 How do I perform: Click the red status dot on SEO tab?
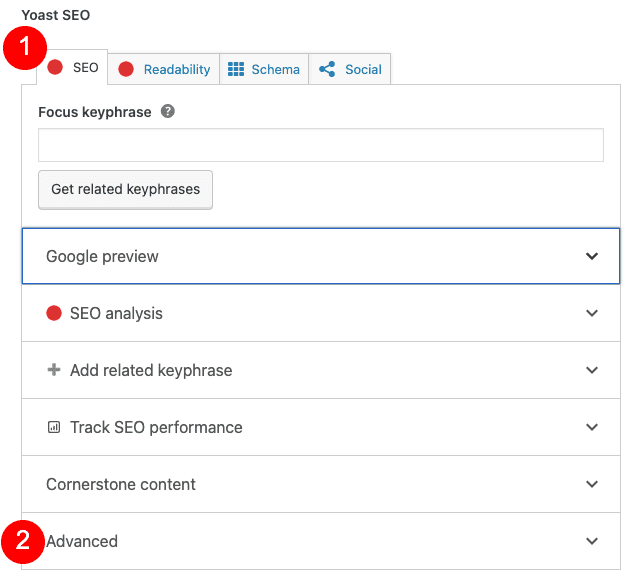(x=56, y=68)
